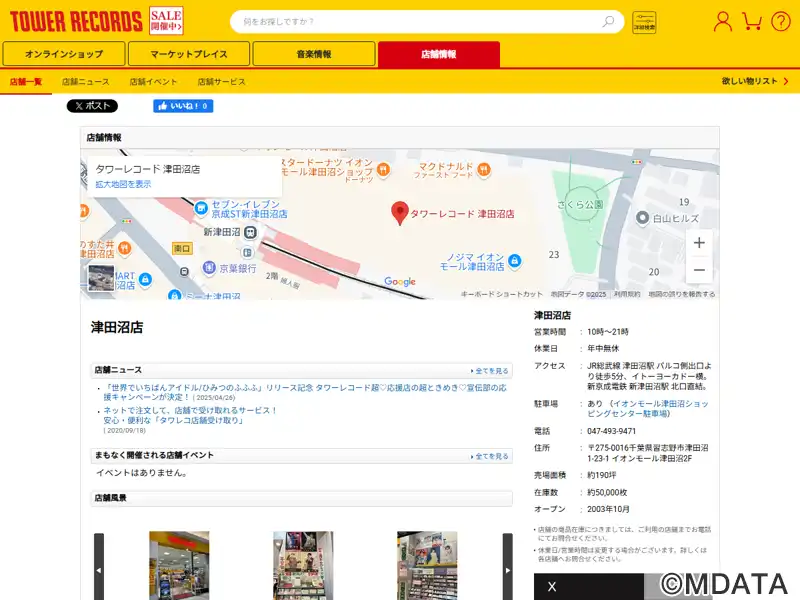
Task: Open the 店舗イベント submenu item
Action: point(153,82)
